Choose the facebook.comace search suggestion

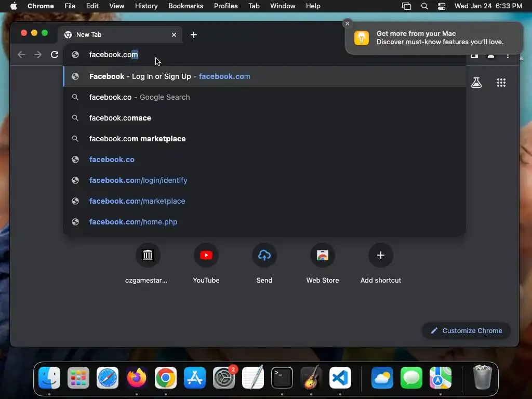tap(264, 118)
